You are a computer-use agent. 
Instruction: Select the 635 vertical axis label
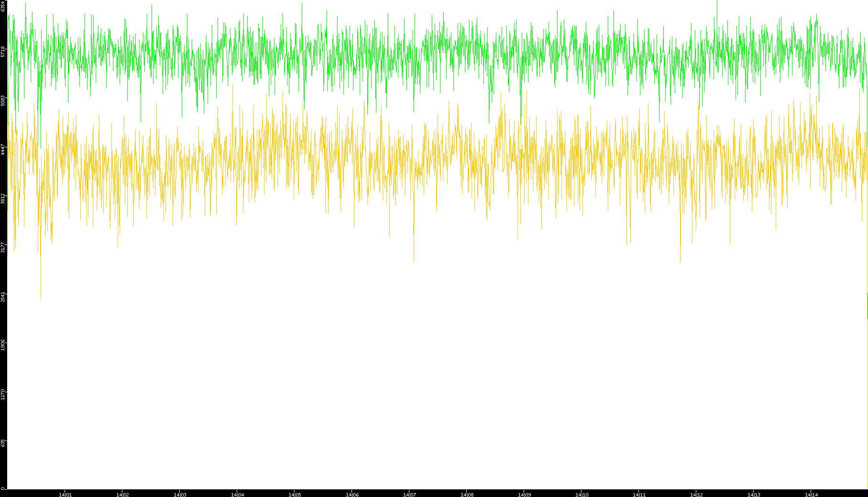tap(3, 443)
